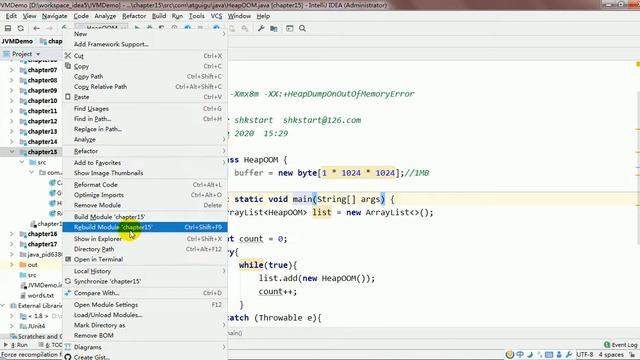Choose Remove Module
This screenshot has height=360, width=640.
pyautogui.click(x=145, y=205)
